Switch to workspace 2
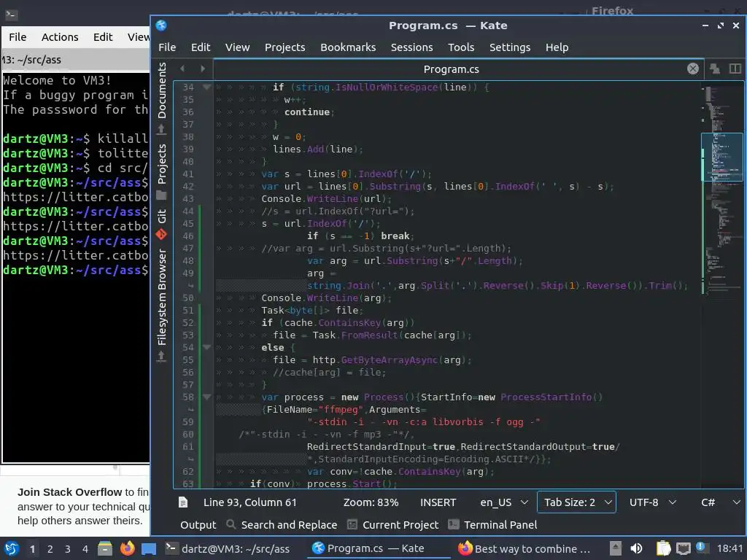The height and width of the screenshot is (560, 747). (50, 549)
